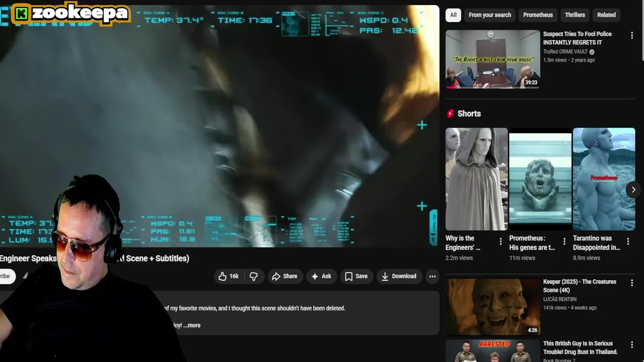Click the 8.9m views text
The image size is (644, 362).
tap(587, 258)
